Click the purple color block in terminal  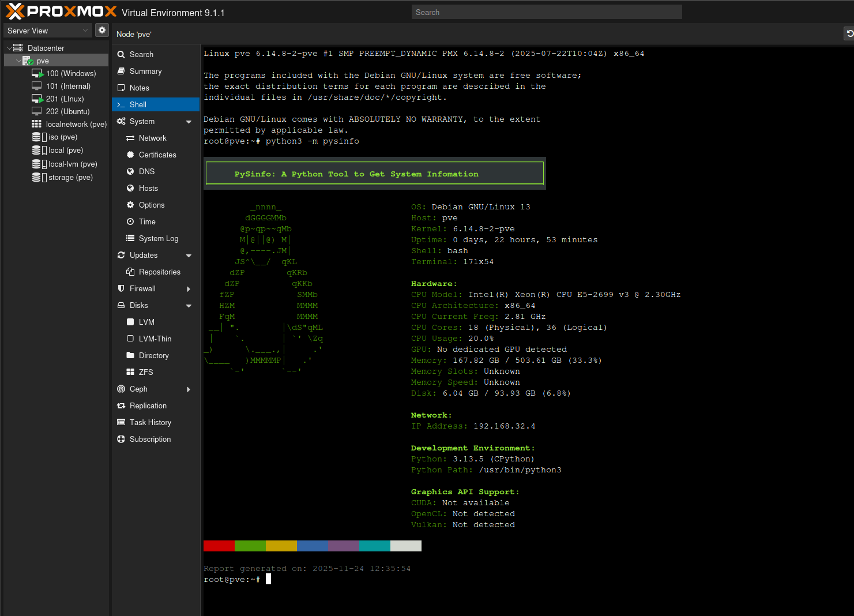coord(344,546)
